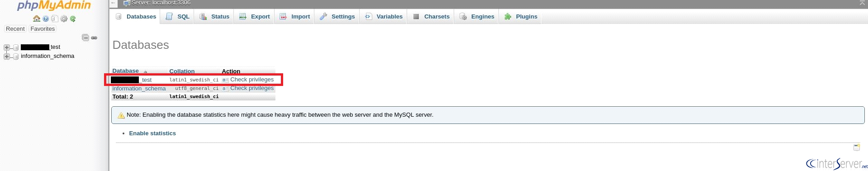Image resolution: width=868 pixels, height=171 pixels.
Task: Click the _test database cylinder icon in tree
Action: tap(16, 47)
